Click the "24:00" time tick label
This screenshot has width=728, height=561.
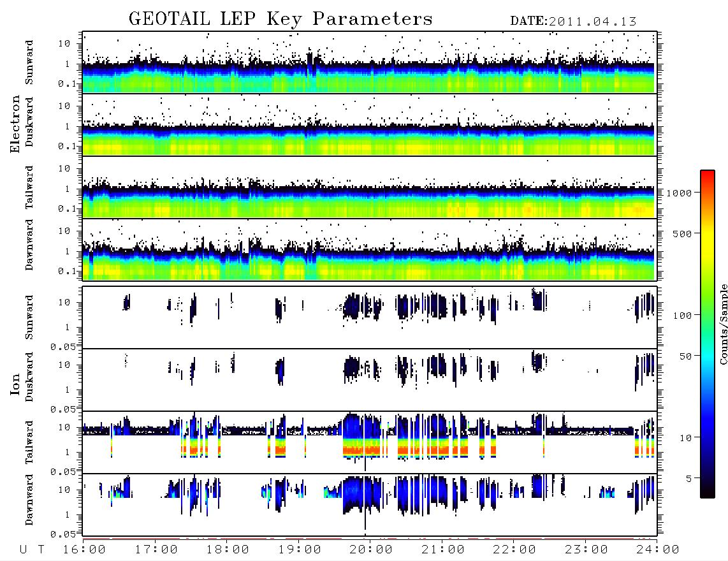click(x=658, y=550)
